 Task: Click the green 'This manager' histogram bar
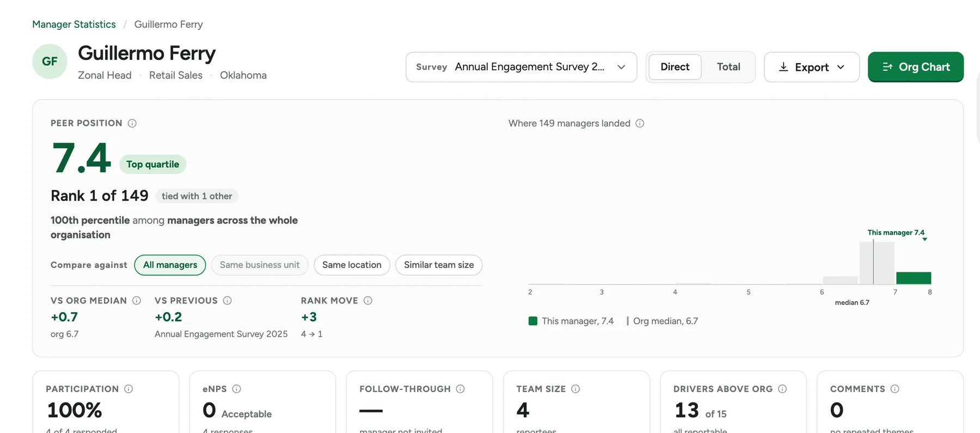(x=914, y=278)
